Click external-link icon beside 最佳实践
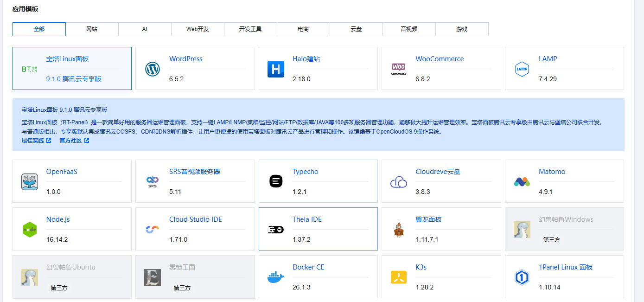The height and width of the screenshot is (302, 644). tap(49, 141)
